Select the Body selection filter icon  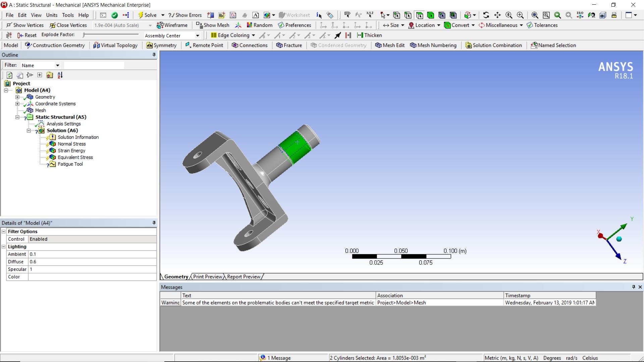click(430, 15)
